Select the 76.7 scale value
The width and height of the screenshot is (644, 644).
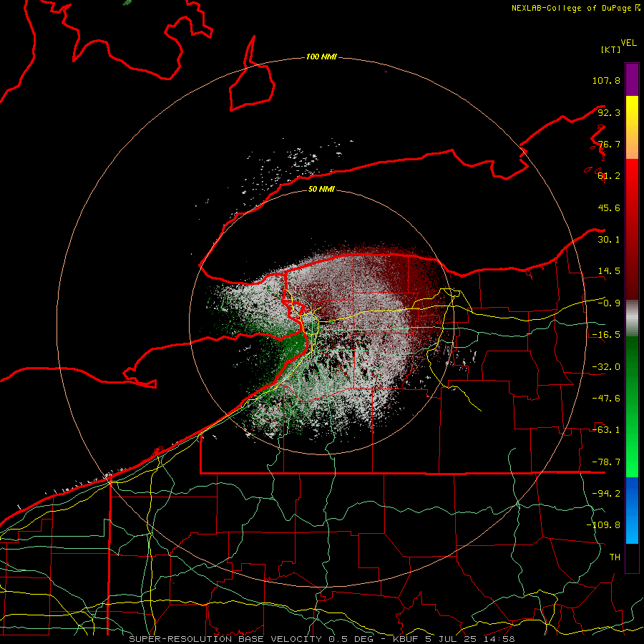point(609,144)
